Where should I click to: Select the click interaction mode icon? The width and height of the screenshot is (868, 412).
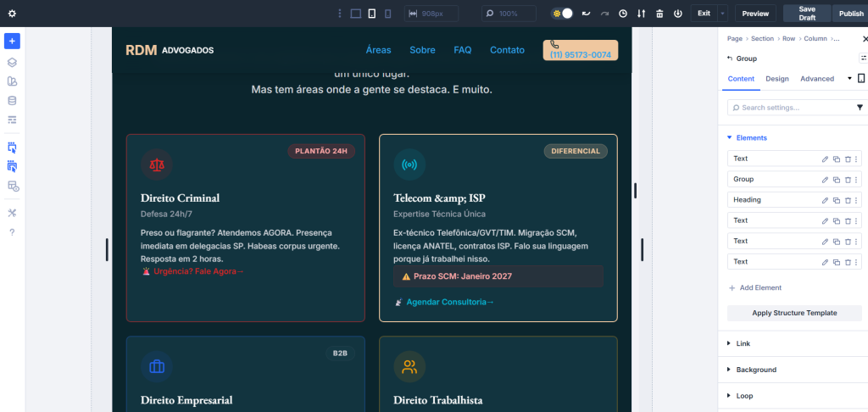pos(12,148)
